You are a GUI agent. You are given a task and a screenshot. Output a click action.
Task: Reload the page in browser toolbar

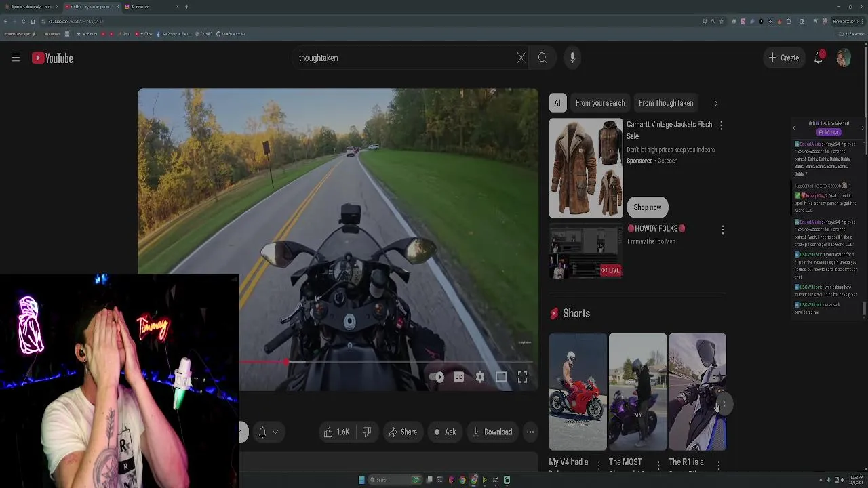coord(24,21)
